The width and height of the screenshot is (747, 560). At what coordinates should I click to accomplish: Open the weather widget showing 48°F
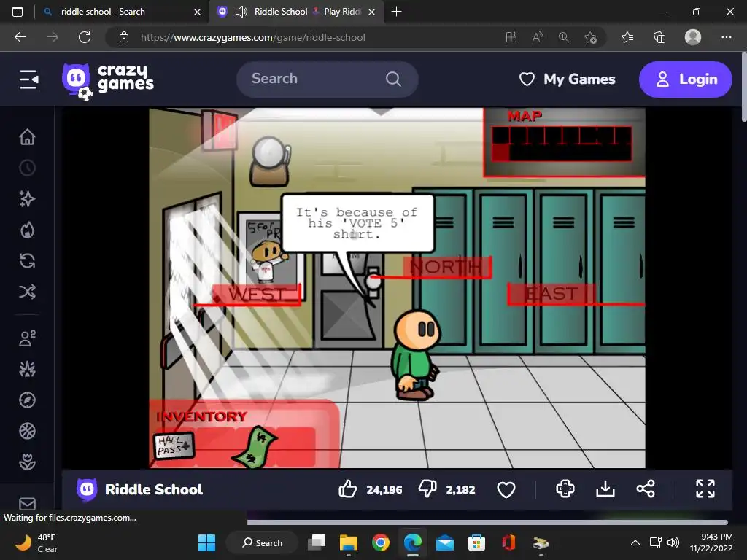coord(36,542)
